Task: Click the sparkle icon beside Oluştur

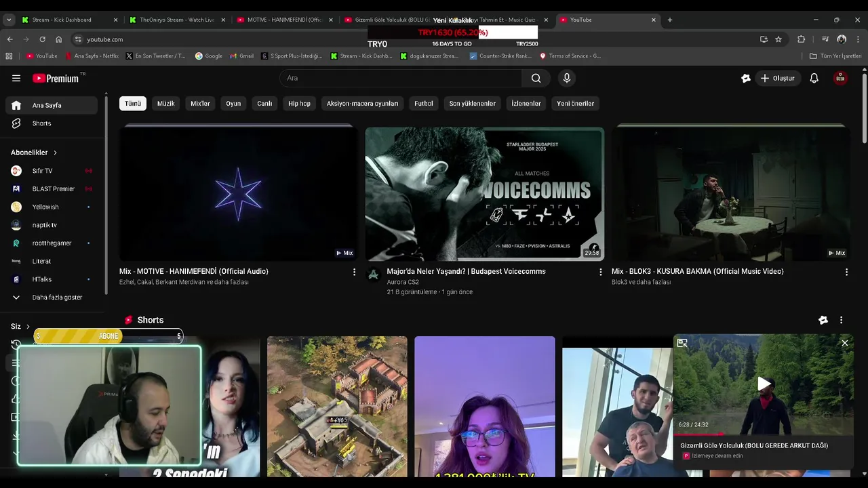Action: 746,78
